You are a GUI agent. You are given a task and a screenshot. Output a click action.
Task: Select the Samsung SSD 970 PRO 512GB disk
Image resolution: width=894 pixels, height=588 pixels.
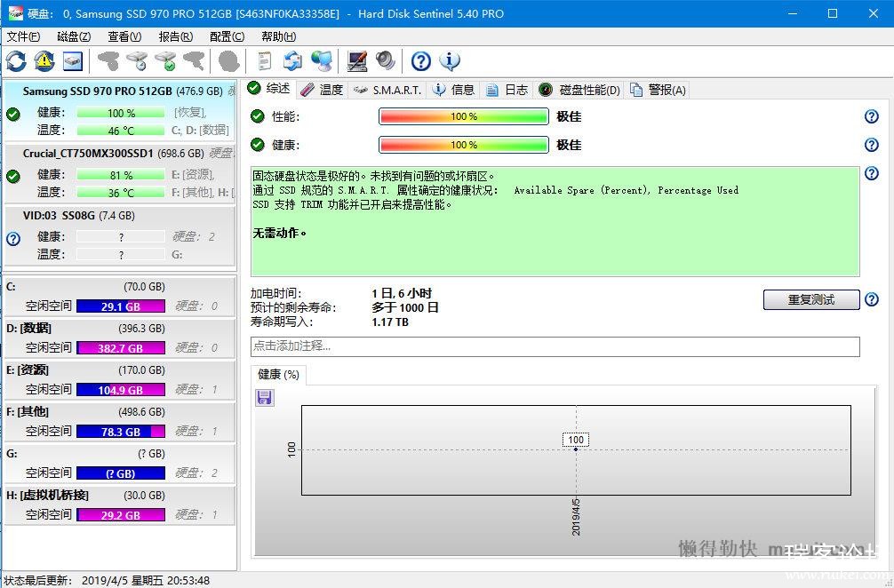click(x=120, y=110)
